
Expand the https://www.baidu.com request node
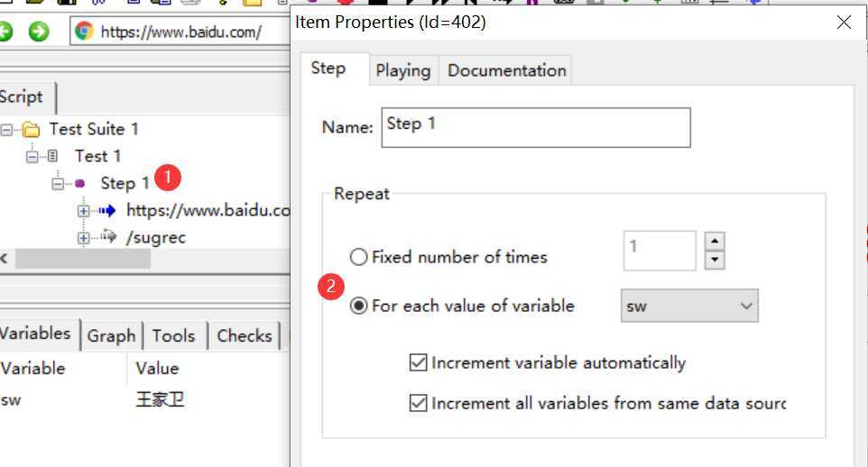tap(84, 211)
